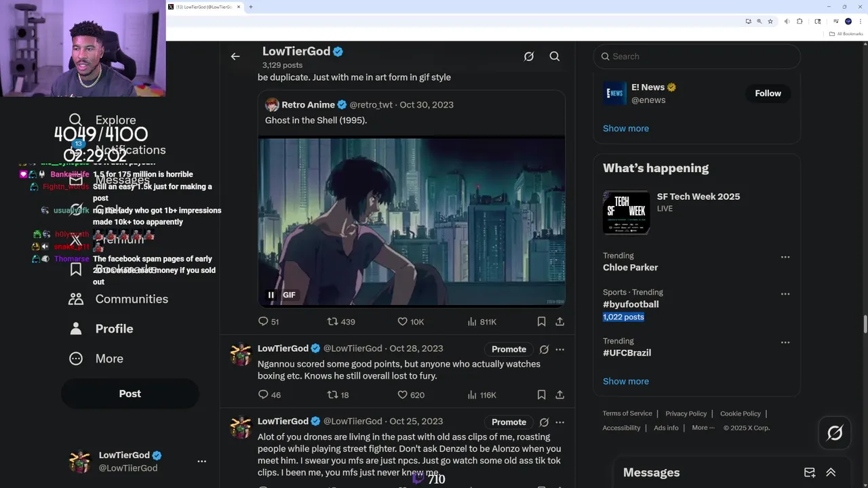Open more options for Oct 25 post

point(560,422)
